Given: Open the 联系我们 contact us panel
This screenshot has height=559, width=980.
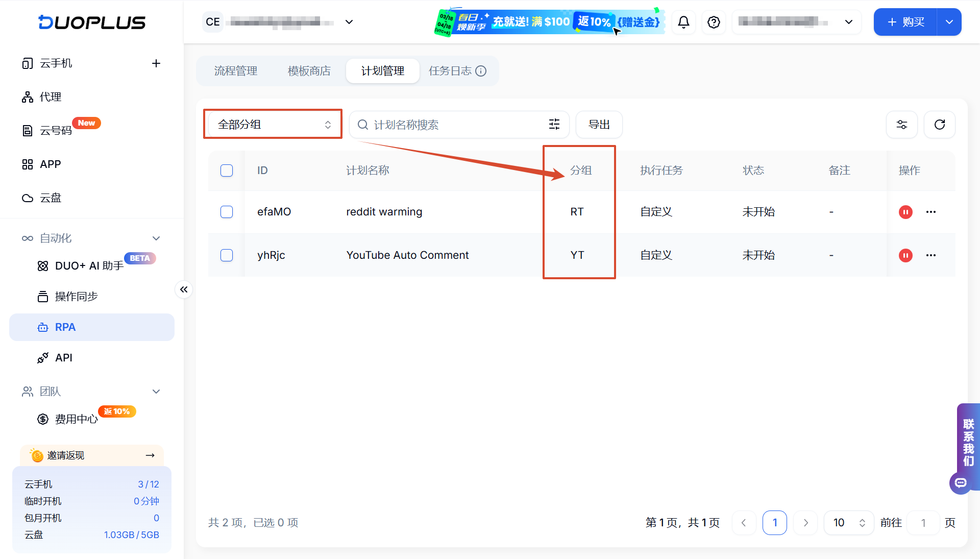Looking at the screenshot, I should point(968,442).
